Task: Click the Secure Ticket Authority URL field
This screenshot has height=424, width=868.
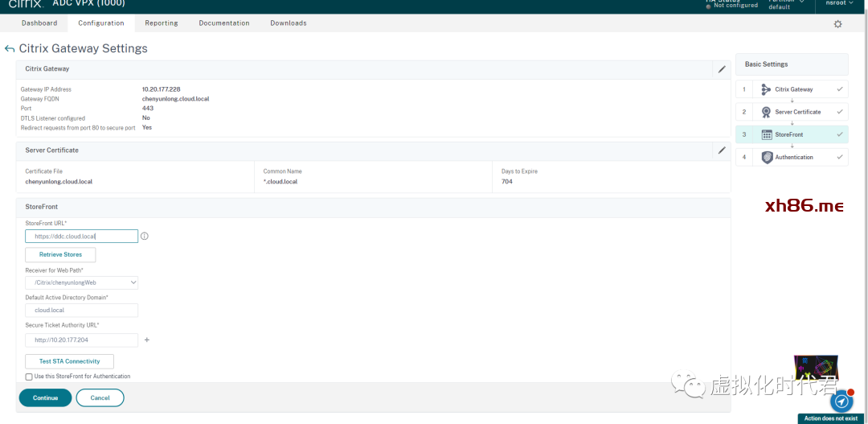Action: pyautogui.click(x=81, y=340)
